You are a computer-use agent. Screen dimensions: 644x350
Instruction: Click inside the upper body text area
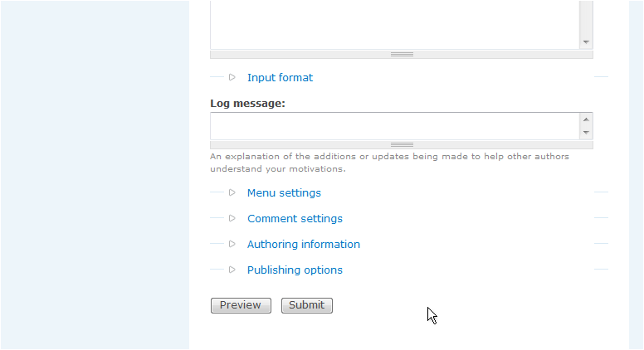click(395, 25)
